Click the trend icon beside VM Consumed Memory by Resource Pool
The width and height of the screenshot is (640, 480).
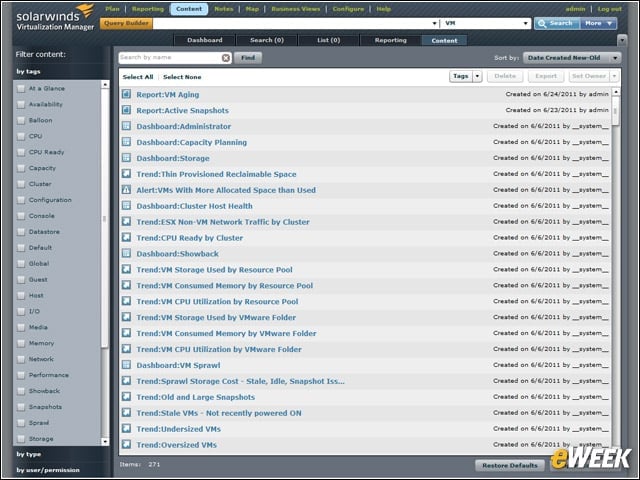(x=127, y=285)
